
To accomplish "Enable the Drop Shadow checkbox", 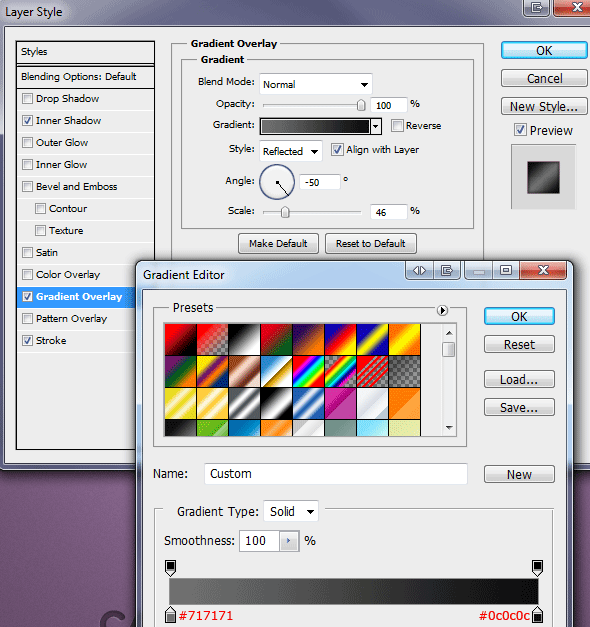I will [27, 98].
